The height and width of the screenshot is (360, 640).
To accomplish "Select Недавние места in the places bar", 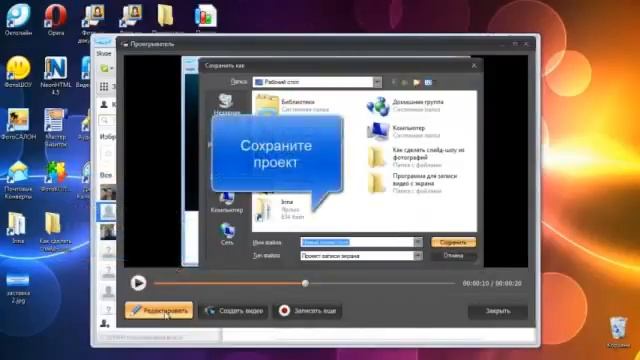I will [227, 104].
